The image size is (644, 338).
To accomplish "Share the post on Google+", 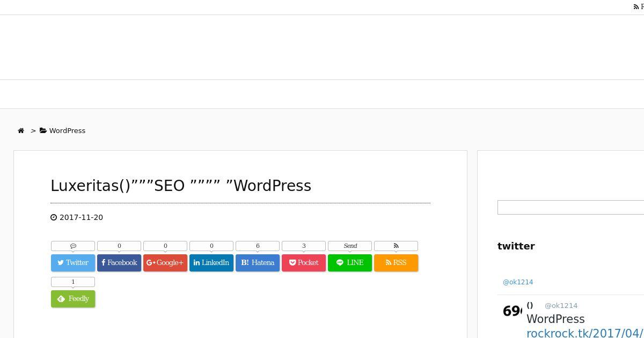I will coord(165,263).
